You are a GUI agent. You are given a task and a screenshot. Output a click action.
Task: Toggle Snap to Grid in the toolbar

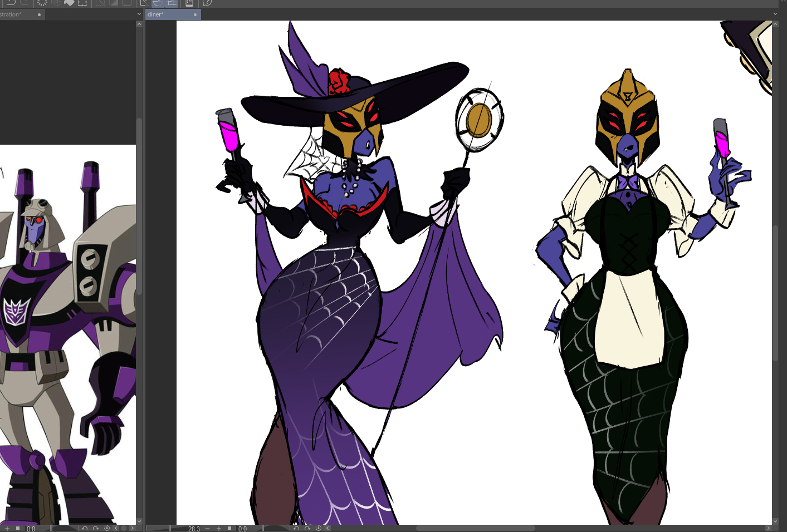[x=172, y=2]
